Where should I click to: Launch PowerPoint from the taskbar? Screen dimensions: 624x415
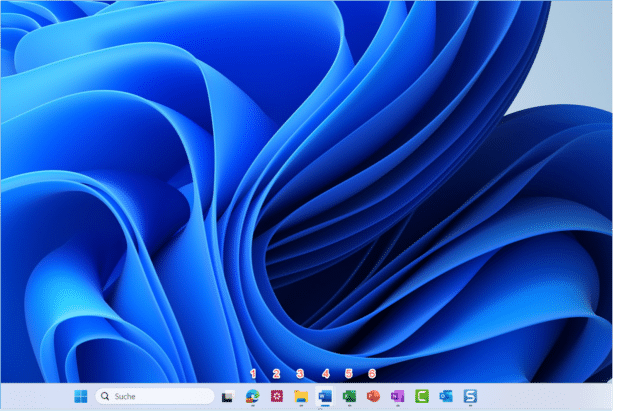tap(373, 396)
